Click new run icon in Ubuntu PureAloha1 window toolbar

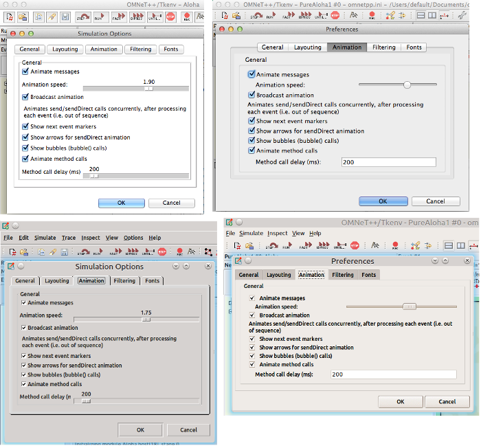[237, 245]
